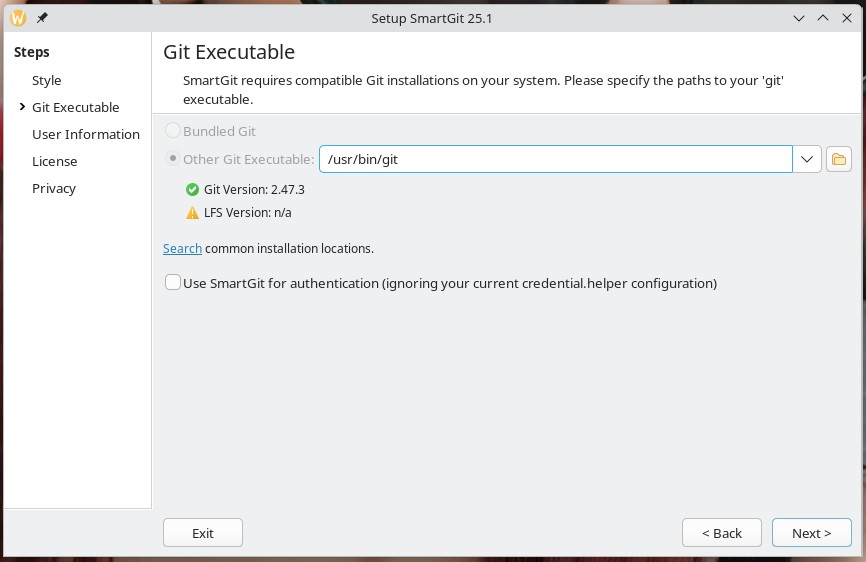This screenshot has height=562, width=866.
Task: Open the License step
Action: pos(54,161)
